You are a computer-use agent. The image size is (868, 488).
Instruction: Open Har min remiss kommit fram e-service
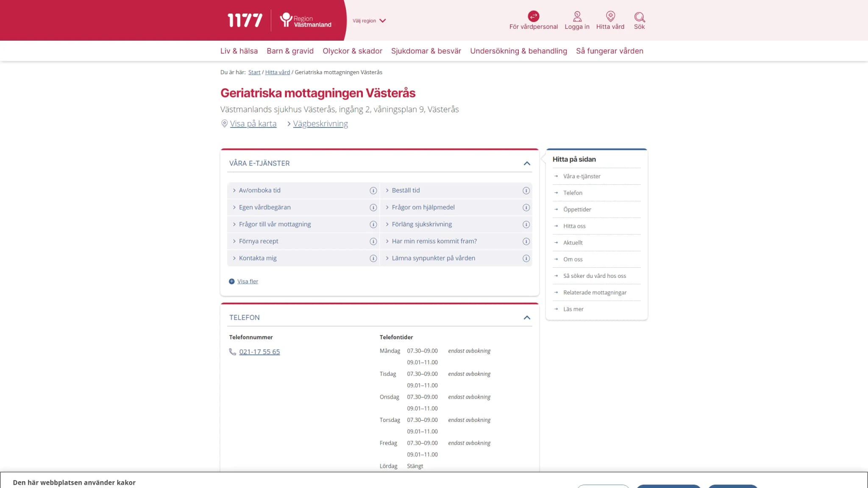point(434,241)
